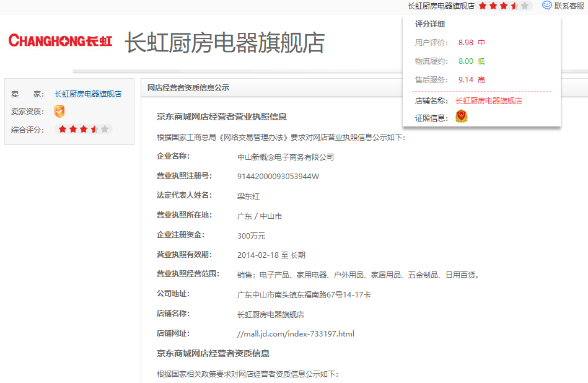
Task: Click the orange seller qualification shield badge
Action: coord(59,112)
